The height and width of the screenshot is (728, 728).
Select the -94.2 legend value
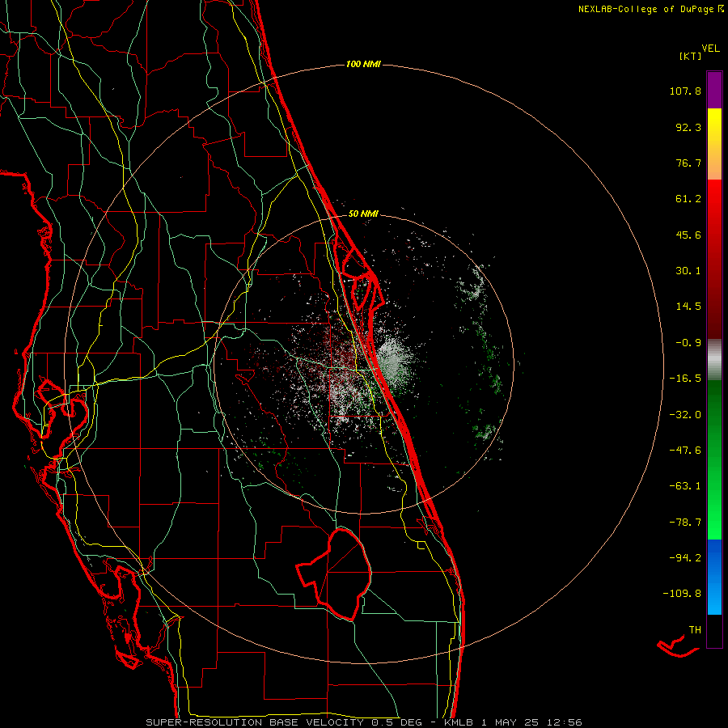point(685,557)
